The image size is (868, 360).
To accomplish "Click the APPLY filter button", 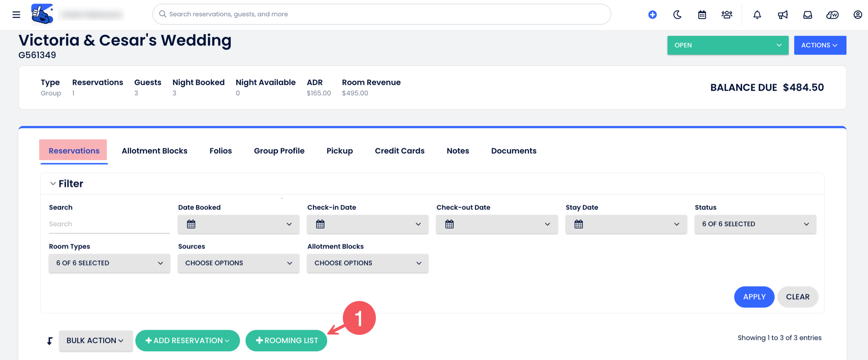I will tap(754, 297).
